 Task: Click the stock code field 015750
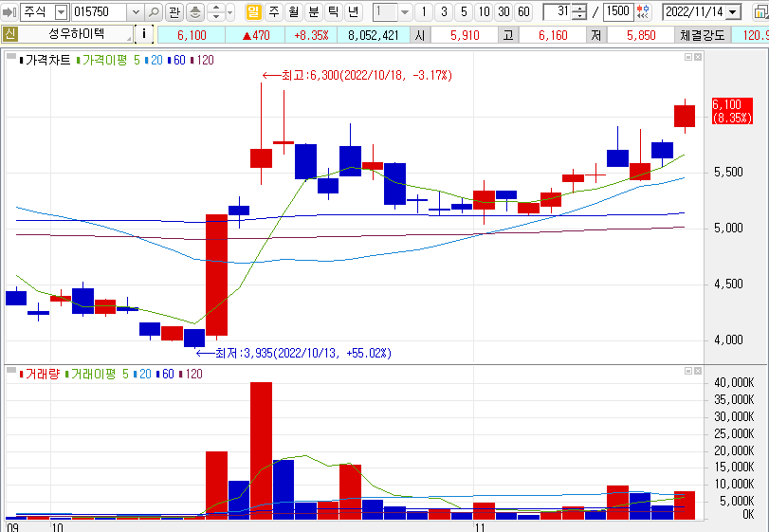pyautogui.click(x=100, y=11)
